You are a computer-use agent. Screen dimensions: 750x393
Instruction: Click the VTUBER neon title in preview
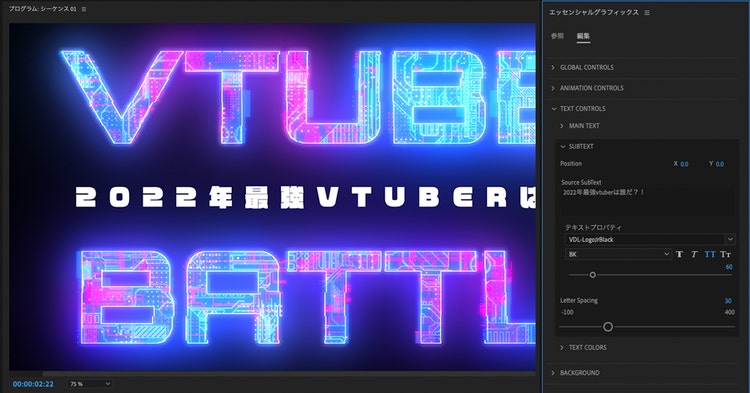point(298,97)
